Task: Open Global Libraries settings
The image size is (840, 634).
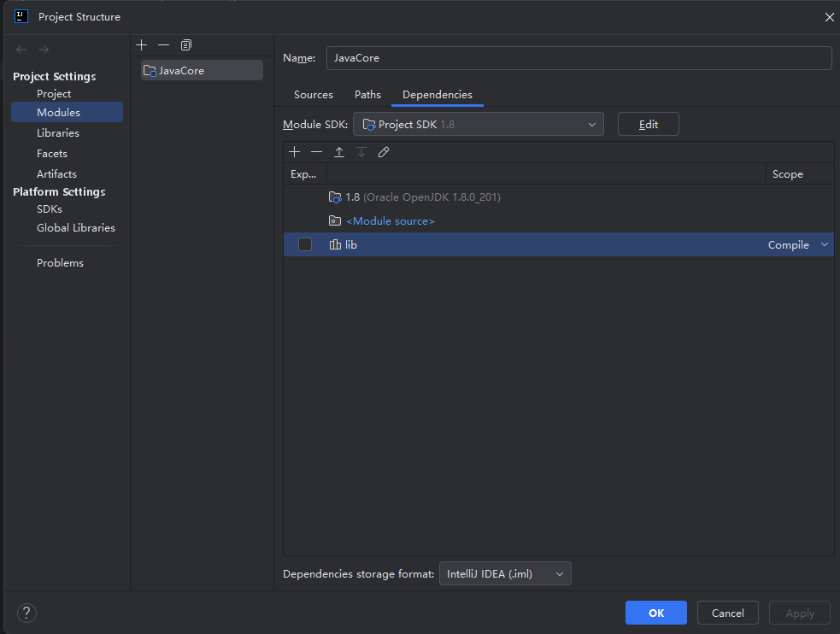Action: point(76,227)
